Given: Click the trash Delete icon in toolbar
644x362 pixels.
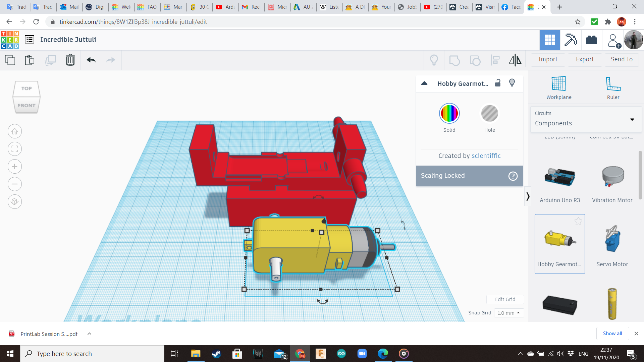Looking at the screenshot, I should (x=70, y=60).
